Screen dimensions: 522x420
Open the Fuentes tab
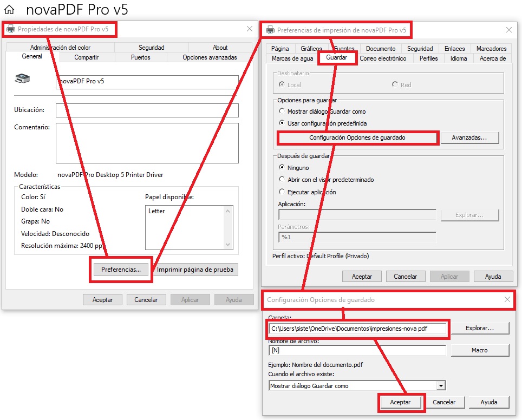click(x=344, y=49)
